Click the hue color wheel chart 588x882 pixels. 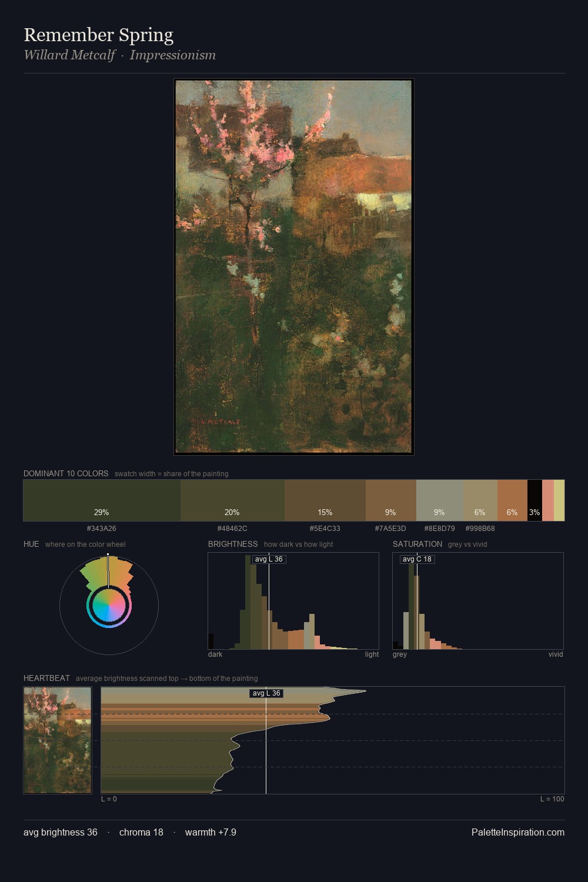click(x=109, y=604)
